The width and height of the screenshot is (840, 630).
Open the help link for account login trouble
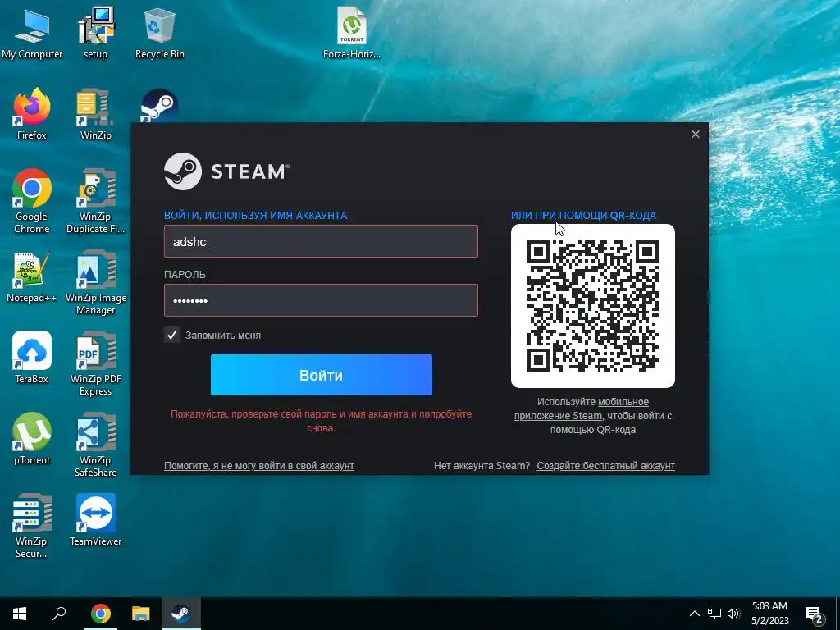[x=258, y=466]
